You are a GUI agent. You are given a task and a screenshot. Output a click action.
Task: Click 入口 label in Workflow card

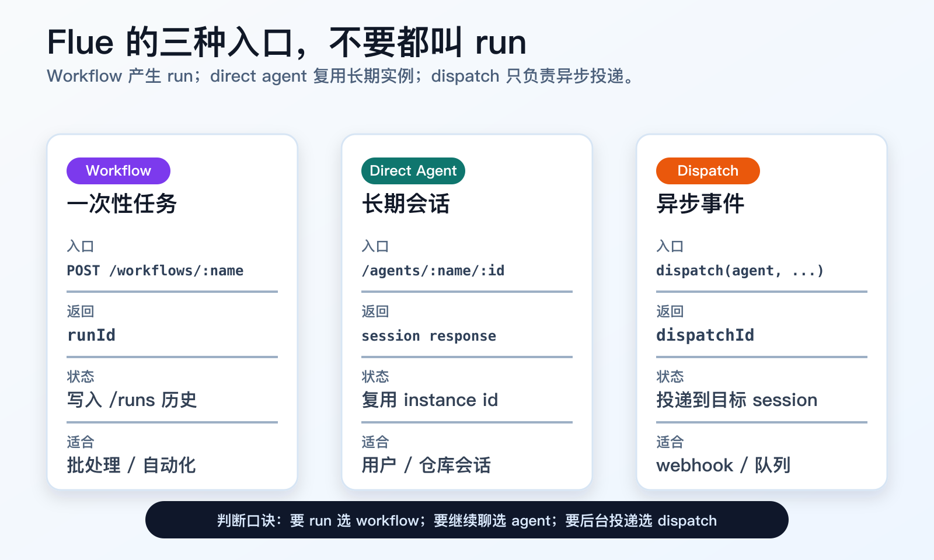(x=81, y=246)
